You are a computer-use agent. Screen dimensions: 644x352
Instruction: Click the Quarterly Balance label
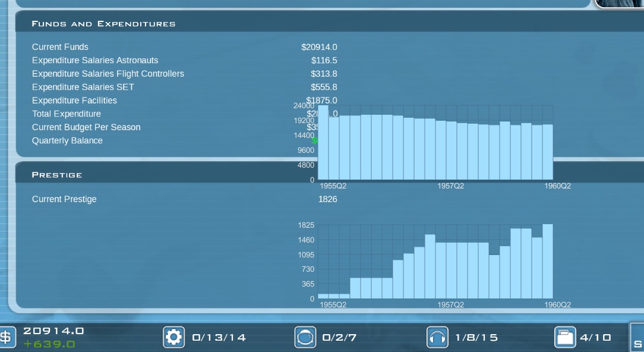(x=67, y=141)
